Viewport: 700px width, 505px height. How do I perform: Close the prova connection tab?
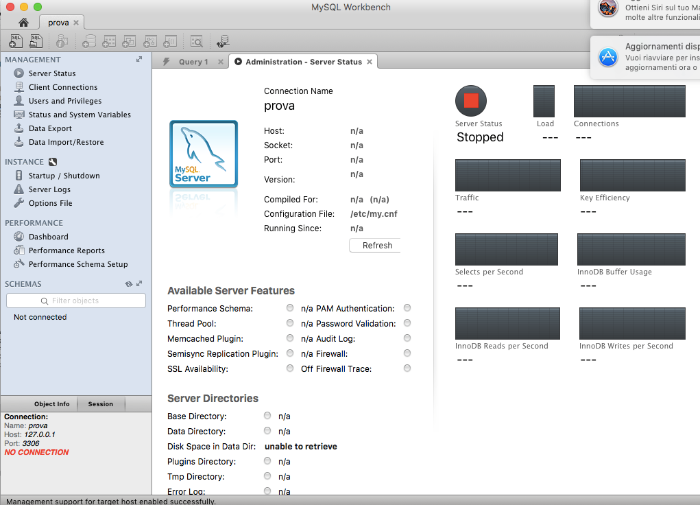pos(76,22)
